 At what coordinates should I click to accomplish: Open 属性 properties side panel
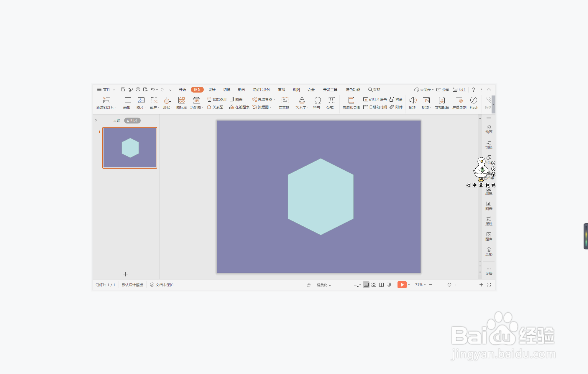point(489,221)
